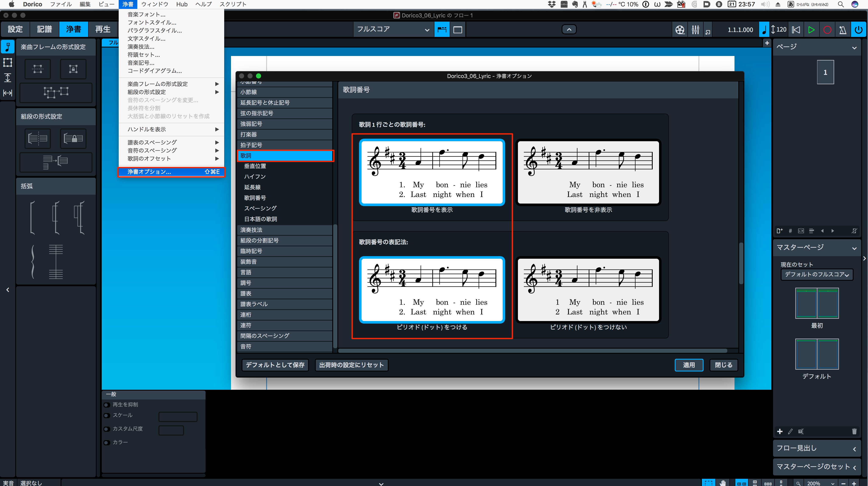
Task: Select the Frames tool in left toolbox
Action: [7, 62]
